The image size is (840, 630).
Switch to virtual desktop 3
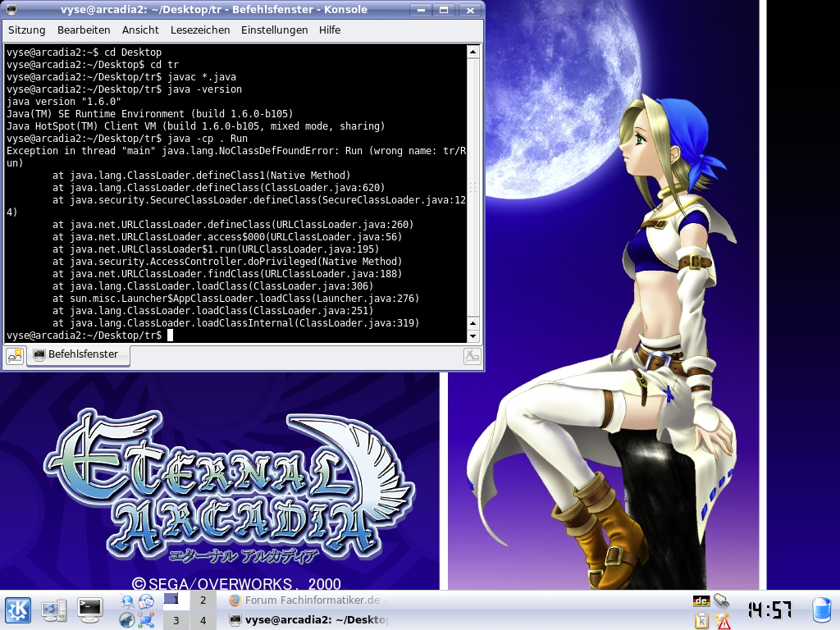(176, 620)
